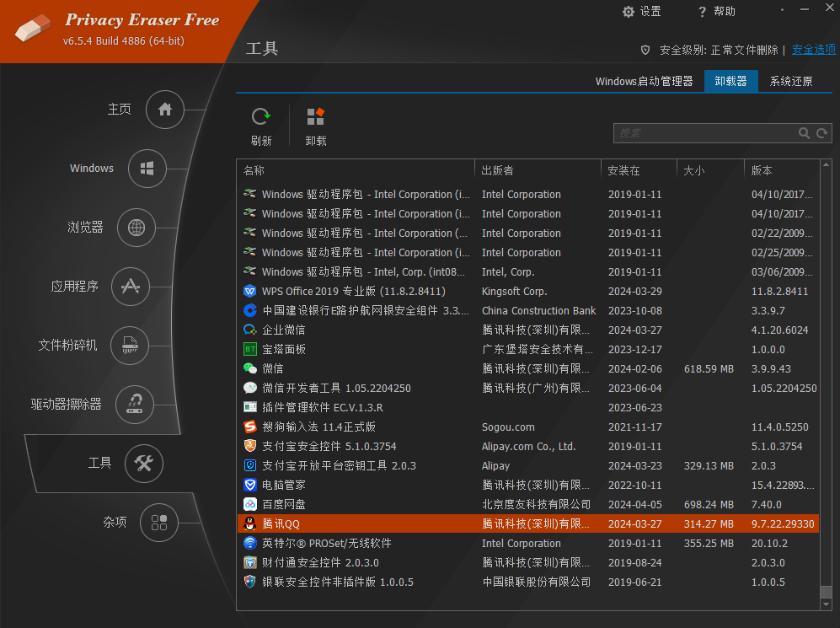Select 插件管理软件 EC.V.1.3.R row
This screenshot has height=628, width=840.
527,408
